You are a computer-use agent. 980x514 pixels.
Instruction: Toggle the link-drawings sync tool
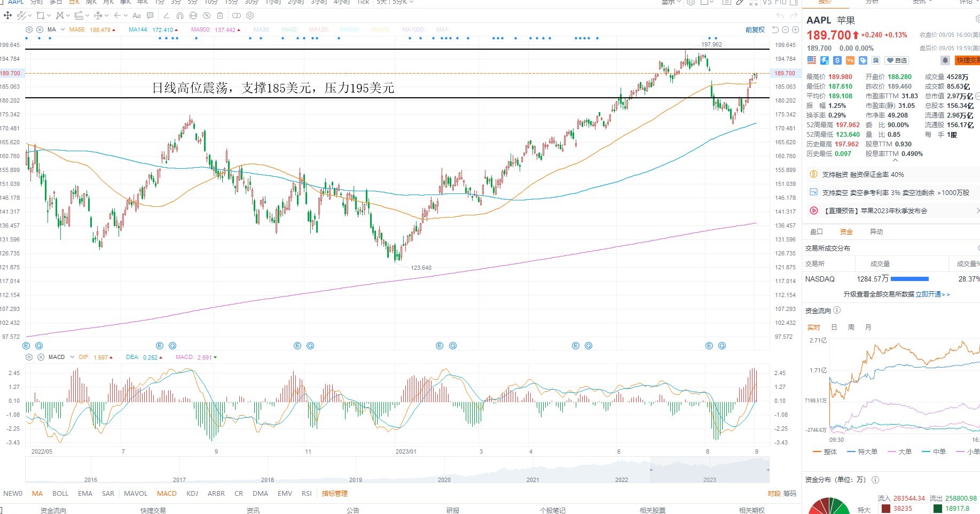coord(193,15)
